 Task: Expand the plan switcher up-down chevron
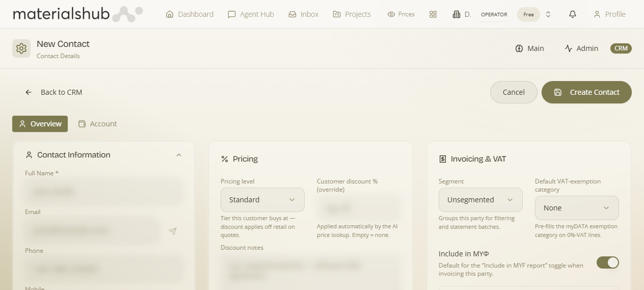click(x=548, y=14)
